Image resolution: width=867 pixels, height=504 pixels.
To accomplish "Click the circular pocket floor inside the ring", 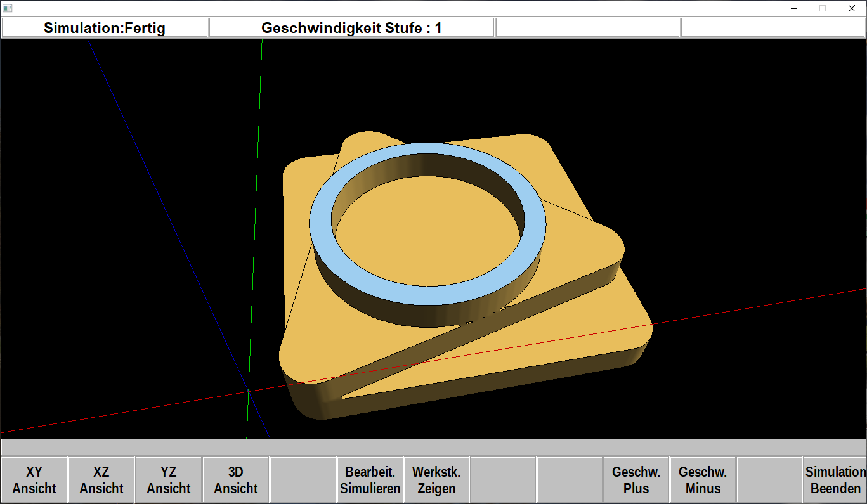I will [425, 254].
